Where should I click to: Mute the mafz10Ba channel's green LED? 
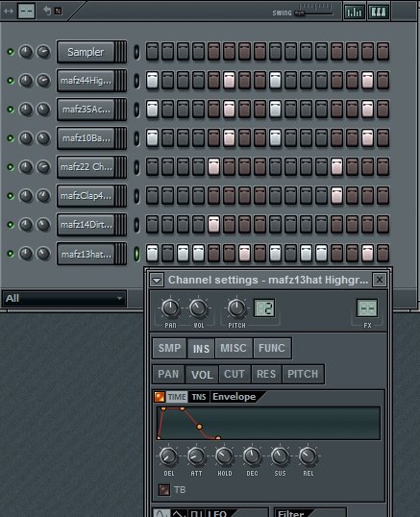(x=11, y=138)
